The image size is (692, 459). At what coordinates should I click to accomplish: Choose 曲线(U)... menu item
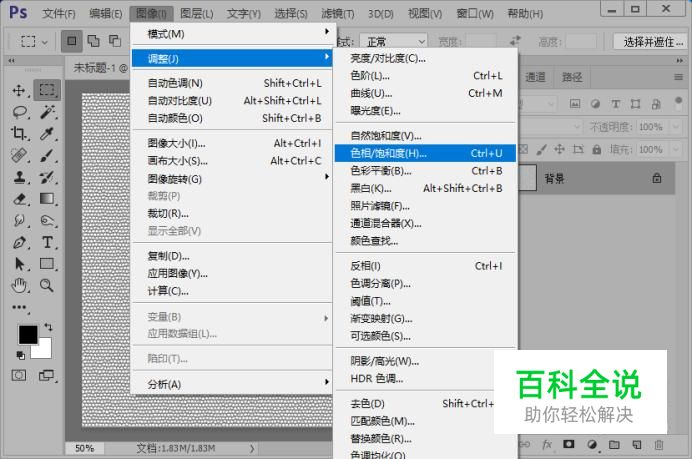click(x=425, y=93)
